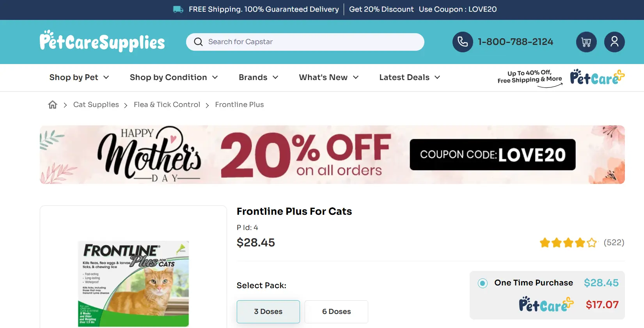Viewport: 644px width, 328px height.
Task: Click the fourth gold rating star
Action: coord(580,242)
